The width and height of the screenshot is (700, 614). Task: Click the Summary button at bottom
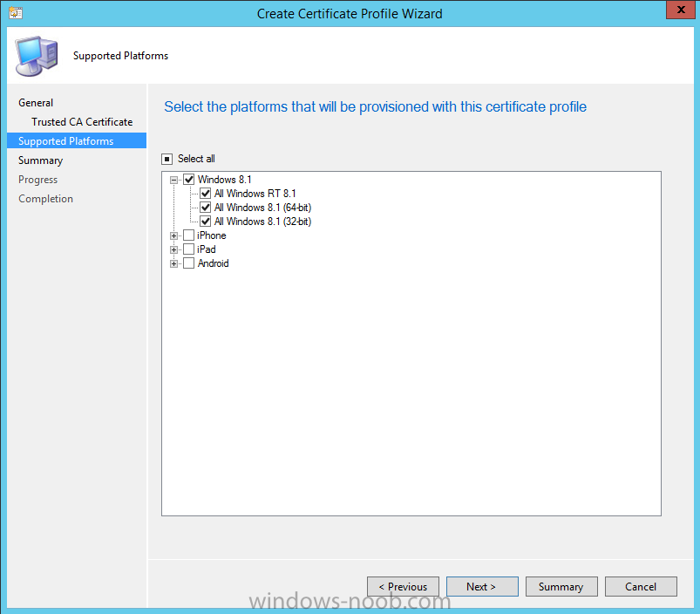click(x=561, y=586)
